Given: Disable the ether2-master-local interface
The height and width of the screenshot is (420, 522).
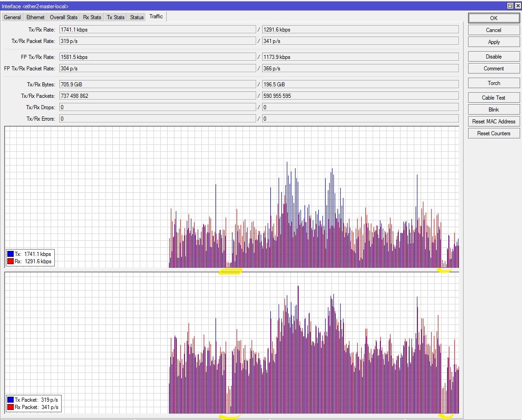Looking at the screenshot, I should [x=494, y=57].
